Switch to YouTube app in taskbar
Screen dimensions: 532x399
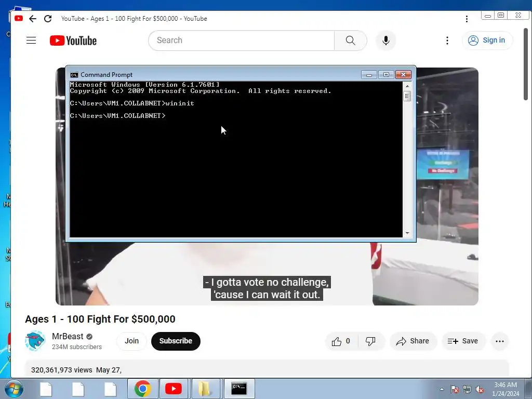[173, 389]
